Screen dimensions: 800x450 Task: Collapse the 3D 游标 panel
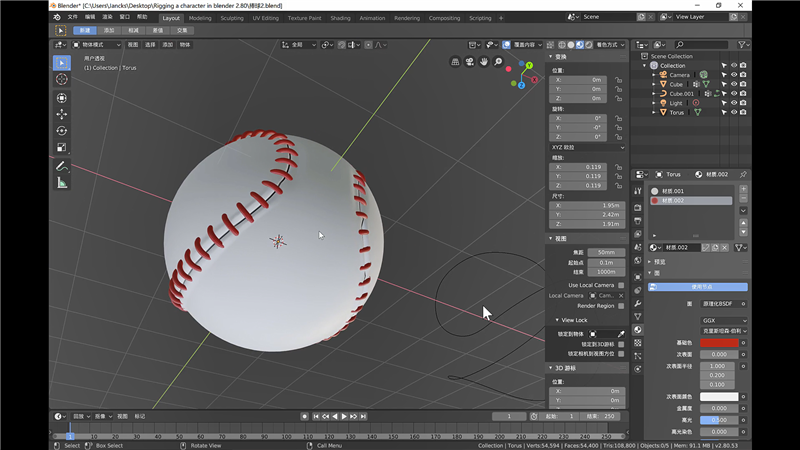click(551, 368)
